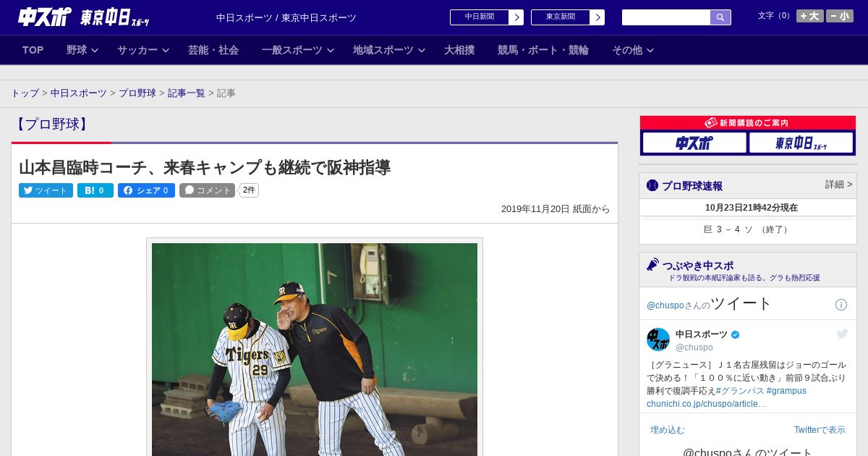Bookmark article with Hatena B! button

point(95,190)
